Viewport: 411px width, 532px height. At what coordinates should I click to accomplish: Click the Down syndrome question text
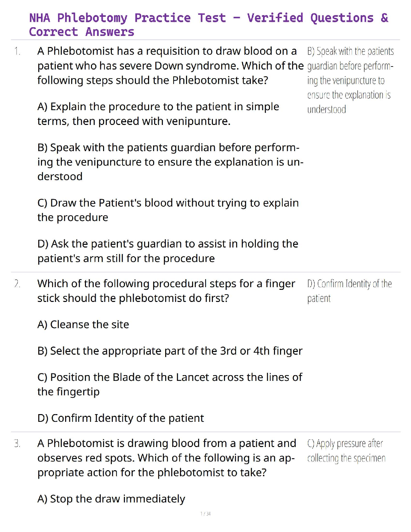(170, 65)
